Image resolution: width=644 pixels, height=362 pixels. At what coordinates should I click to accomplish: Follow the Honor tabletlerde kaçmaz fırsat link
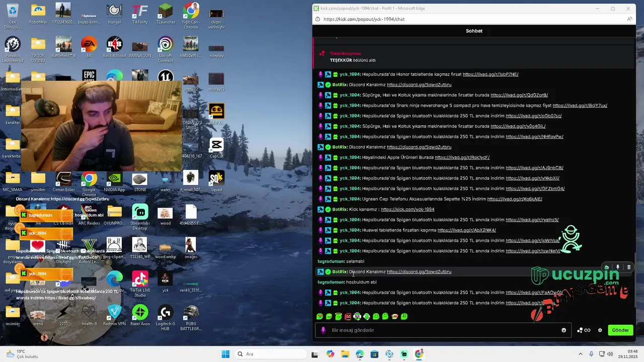click(491, 74)
